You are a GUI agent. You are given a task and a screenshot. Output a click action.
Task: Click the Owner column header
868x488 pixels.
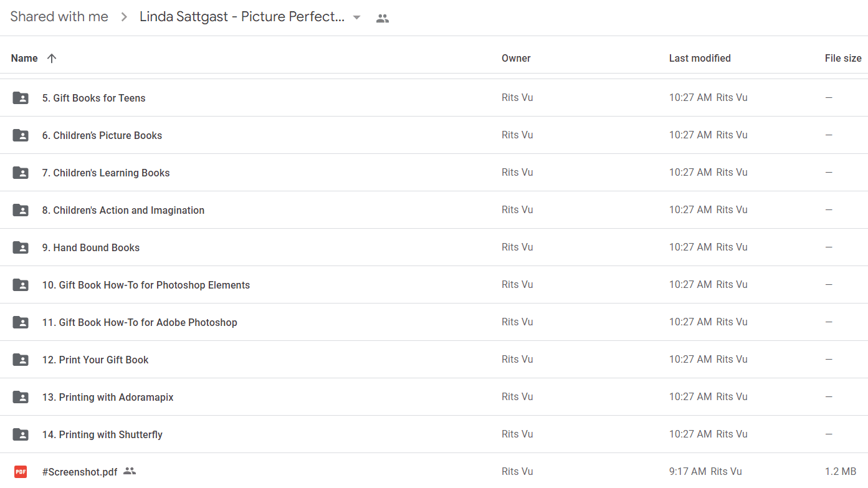[516, 58]
